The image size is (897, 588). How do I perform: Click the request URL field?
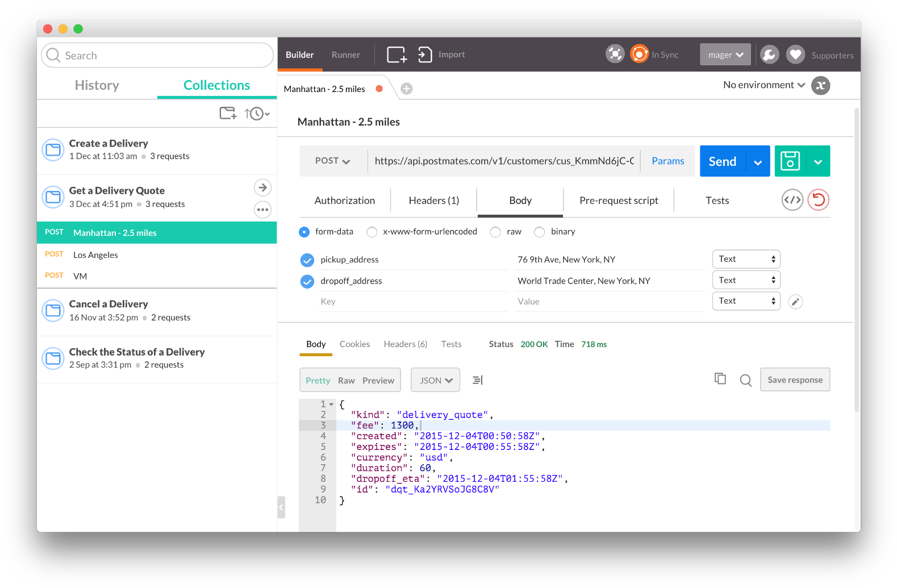tap(504, 161)
